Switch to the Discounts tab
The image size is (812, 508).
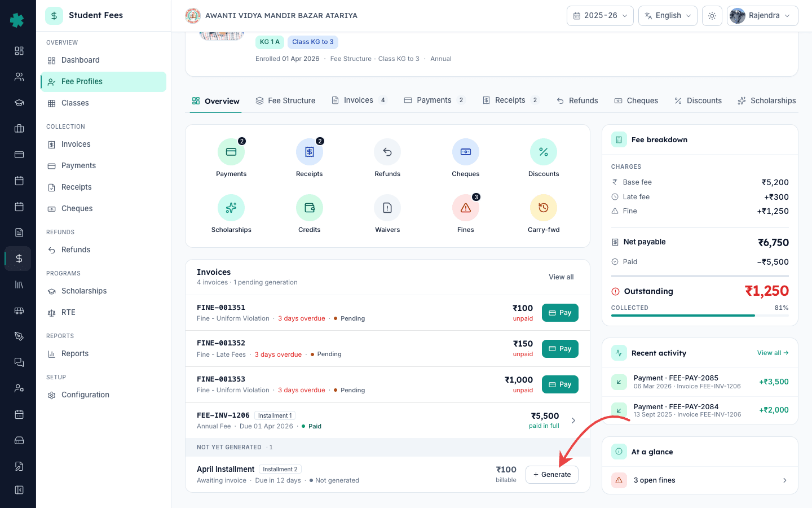[698, 100]
